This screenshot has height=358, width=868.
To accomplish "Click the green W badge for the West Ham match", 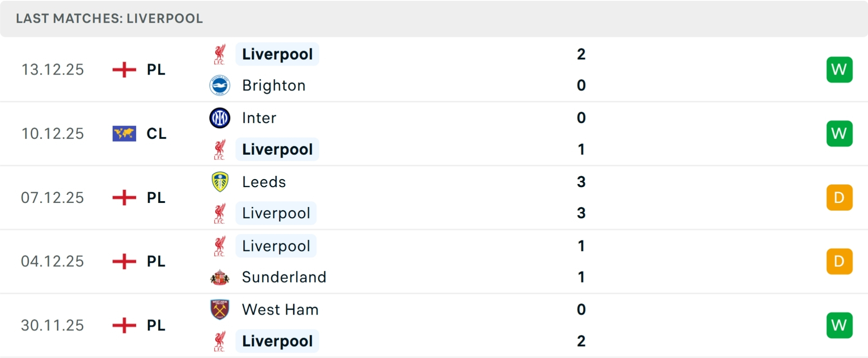I will click(840, 325).
